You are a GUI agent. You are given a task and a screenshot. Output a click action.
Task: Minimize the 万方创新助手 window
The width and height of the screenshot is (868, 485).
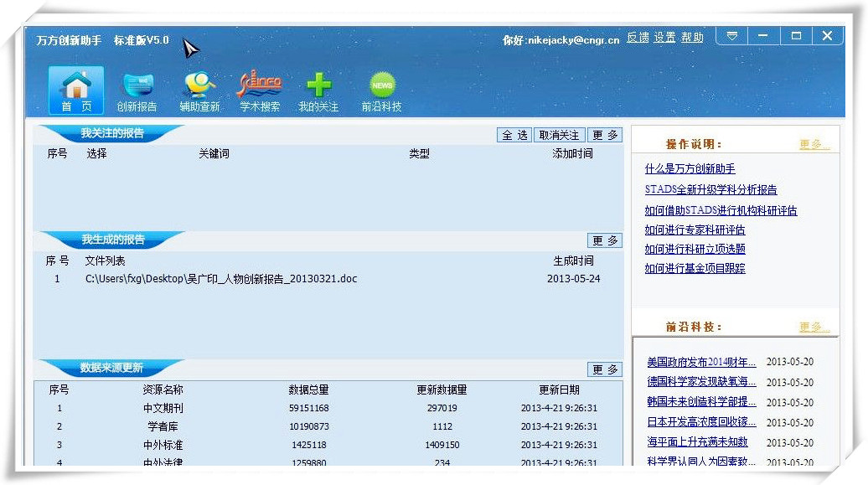click(x=763, y=36)
